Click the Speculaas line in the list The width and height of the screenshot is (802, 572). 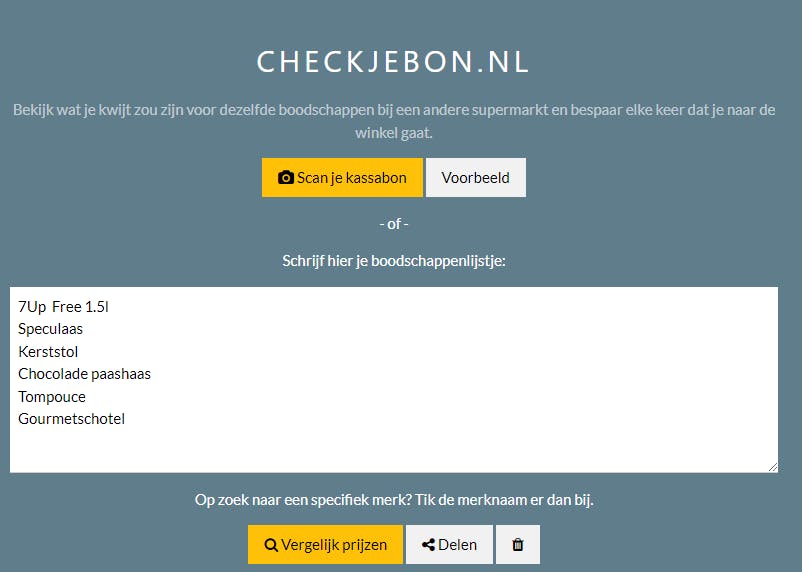[x=50, y=329]
